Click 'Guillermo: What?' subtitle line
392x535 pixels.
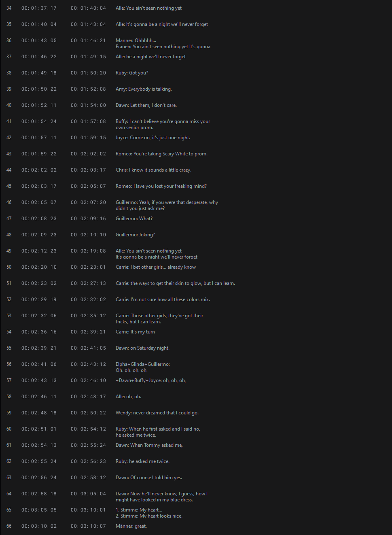[134, 219]
